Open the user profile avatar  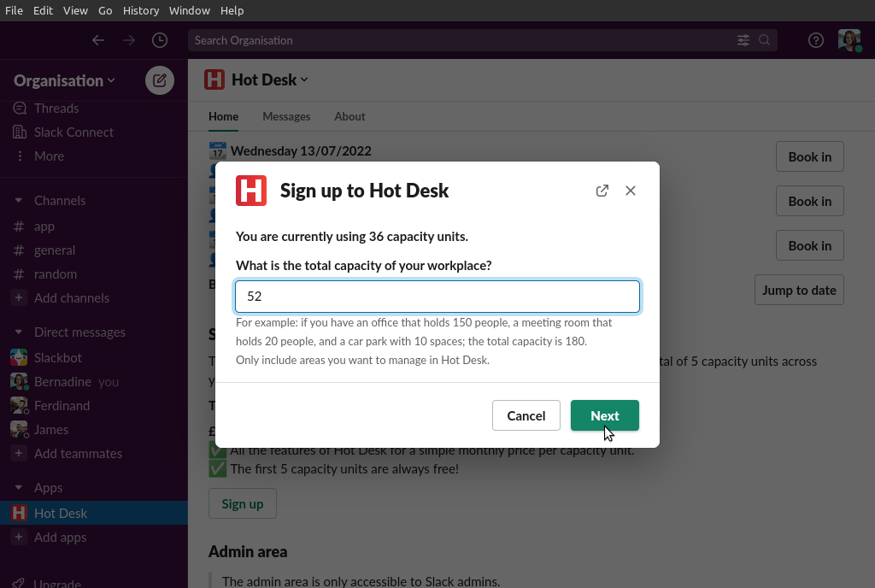click(849, 40)
